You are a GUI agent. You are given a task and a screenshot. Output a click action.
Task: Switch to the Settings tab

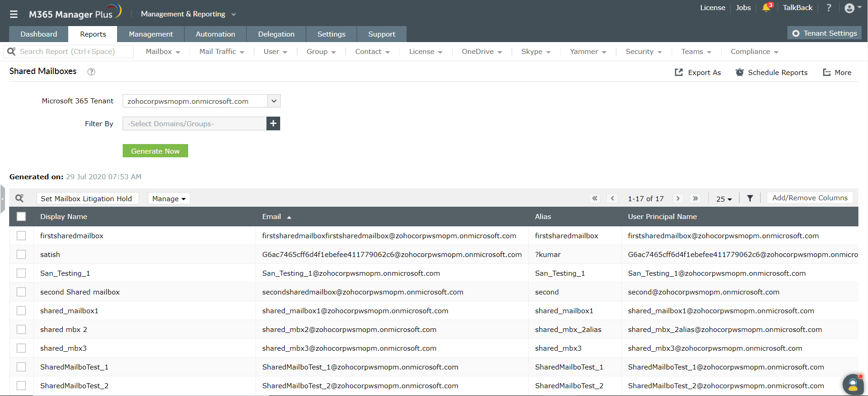331,34
